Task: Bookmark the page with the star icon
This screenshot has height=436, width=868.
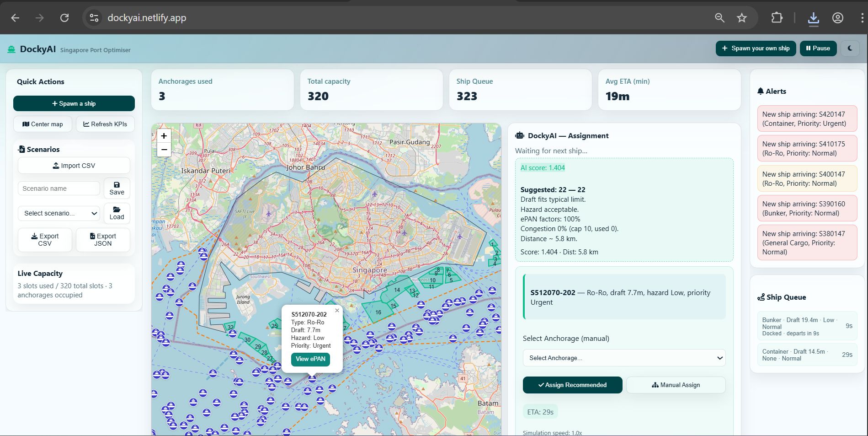Action: click(x=741, y=18)
